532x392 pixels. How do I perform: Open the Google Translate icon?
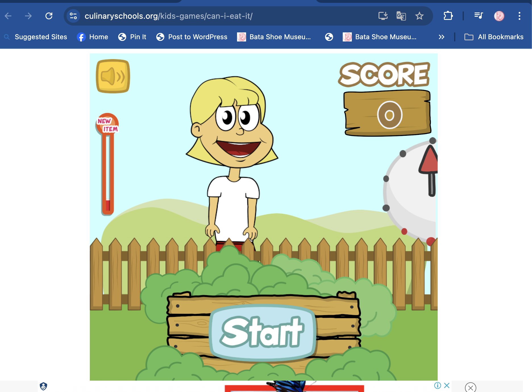pos(401,16)
